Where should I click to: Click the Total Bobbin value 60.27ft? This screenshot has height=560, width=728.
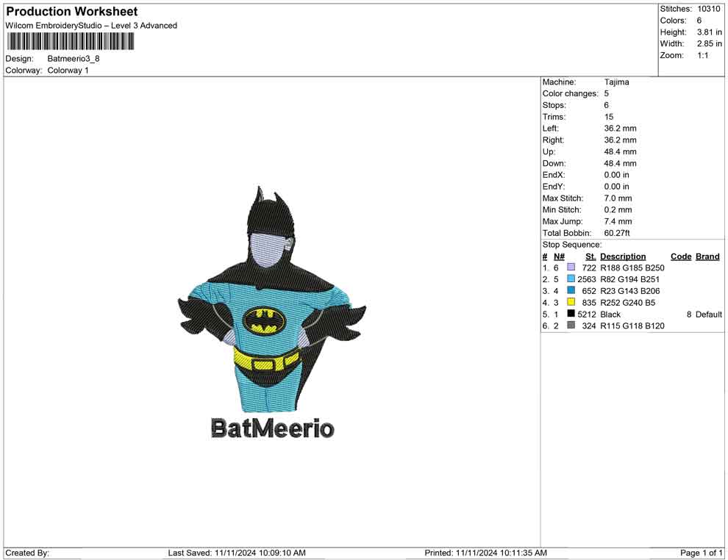pyautogui.click(x=617, y=233)
